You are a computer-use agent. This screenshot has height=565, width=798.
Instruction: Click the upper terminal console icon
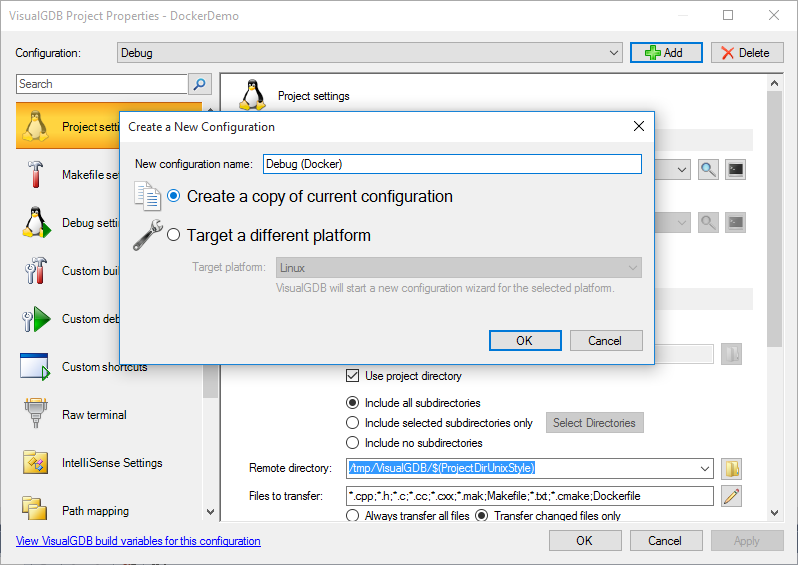click(735, 170)
